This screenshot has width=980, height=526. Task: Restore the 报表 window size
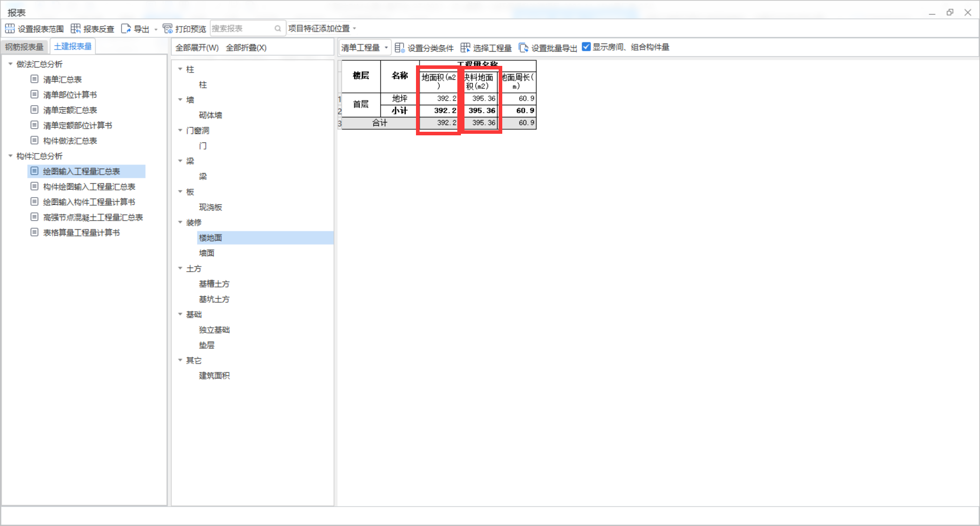tap(950, 12)
